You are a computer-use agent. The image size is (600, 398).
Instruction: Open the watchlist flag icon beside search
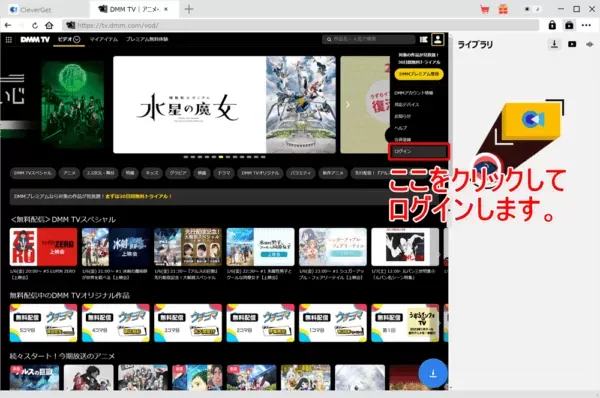(424, 39)
